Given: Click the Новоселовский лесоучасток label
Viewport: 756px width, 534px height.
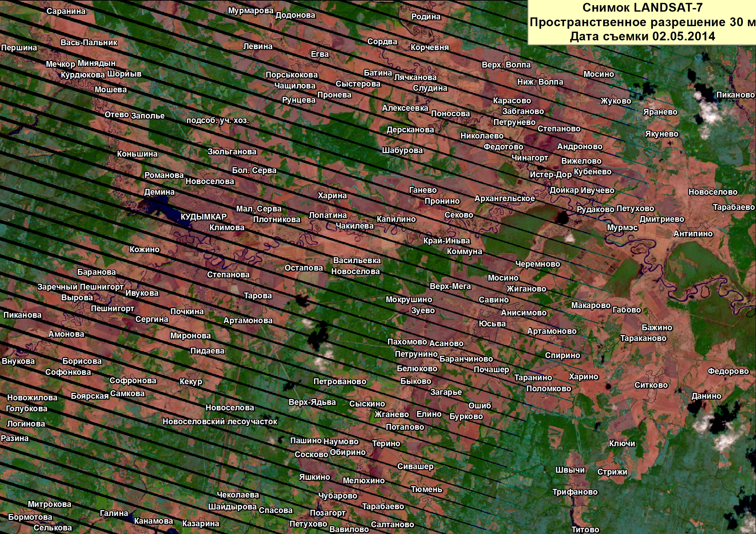Looking at the screenshot, I should (220, 422).
